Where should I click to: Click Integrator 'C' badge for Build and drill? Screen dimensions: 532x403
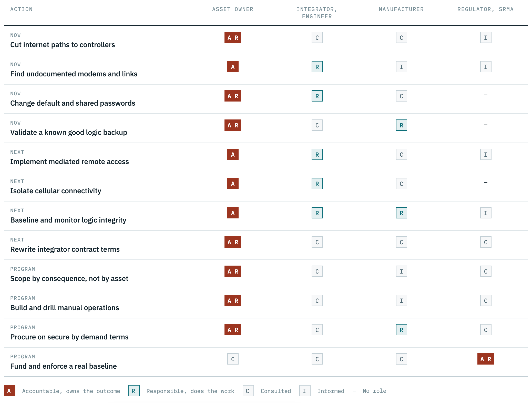point(317,300)
